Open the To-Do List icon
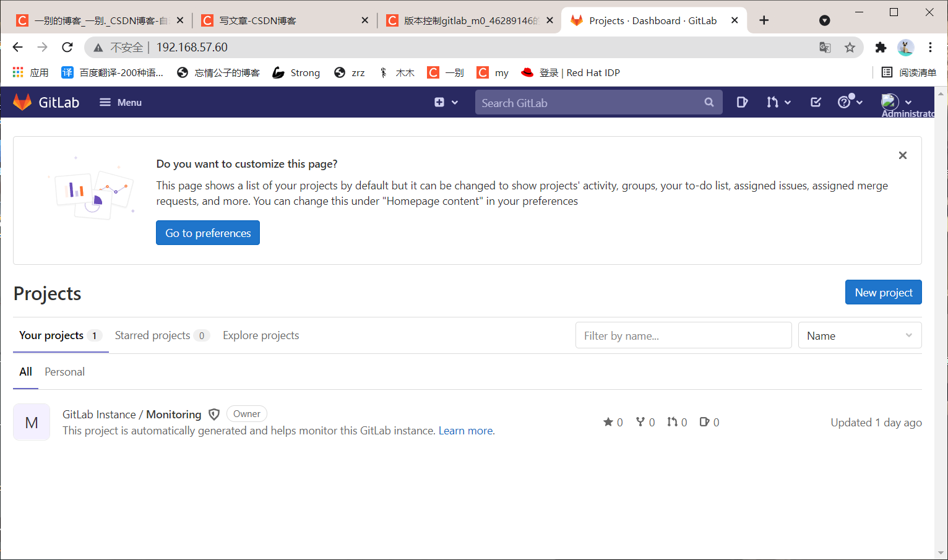The image size is (948, 560). click(815, 102)
